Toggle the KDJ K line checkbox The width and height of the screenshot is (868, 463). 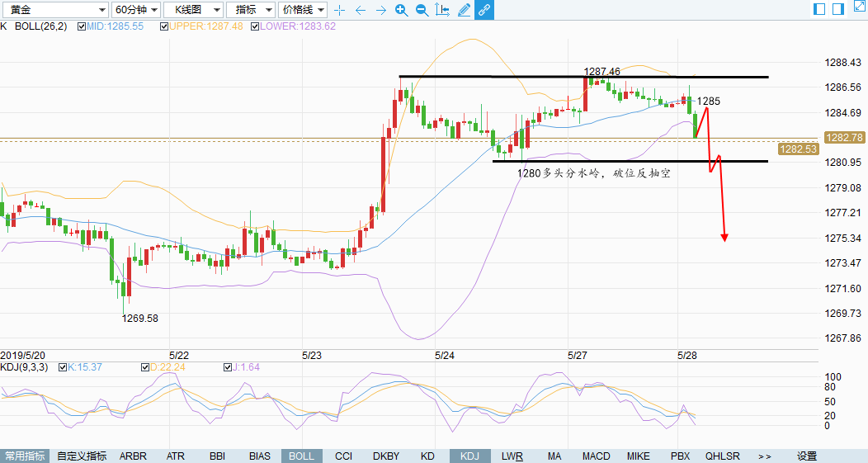[64, 367]
